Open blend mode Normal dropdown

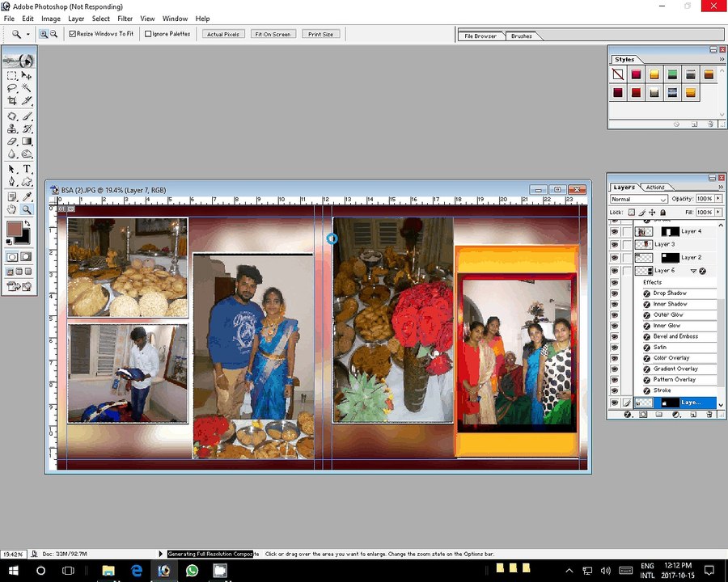(x=639, y=199)
